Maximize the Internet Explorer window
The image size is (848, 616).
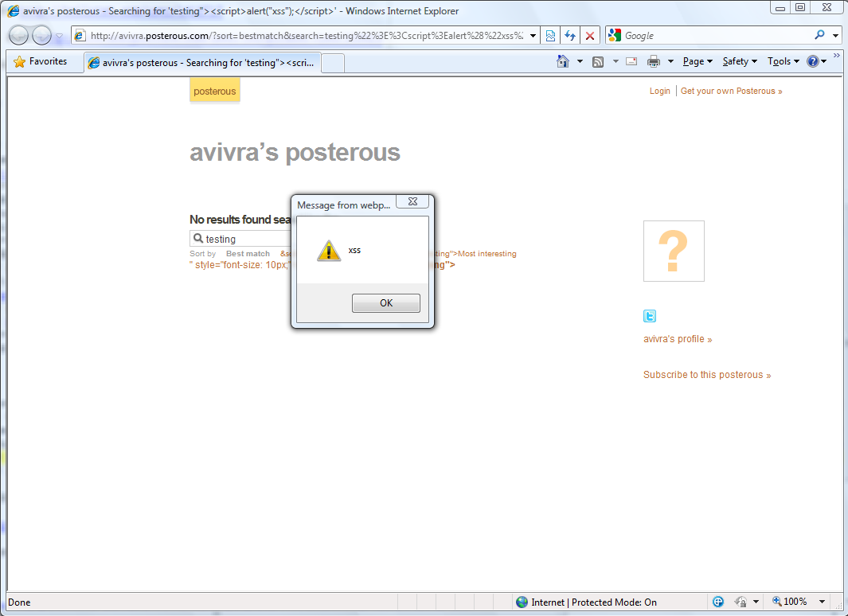point(800,8)
